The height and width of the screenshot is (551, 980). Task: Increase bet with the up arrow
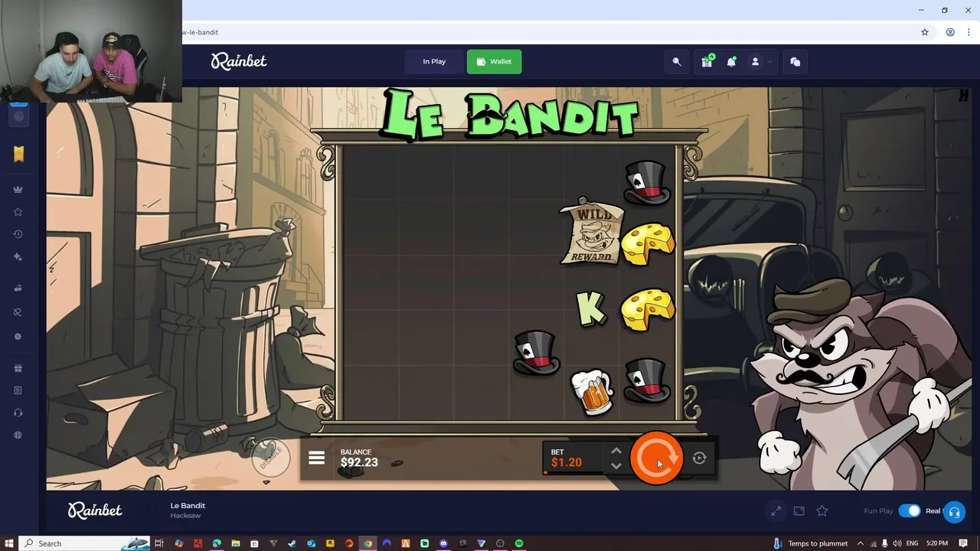tap(616, 451)
